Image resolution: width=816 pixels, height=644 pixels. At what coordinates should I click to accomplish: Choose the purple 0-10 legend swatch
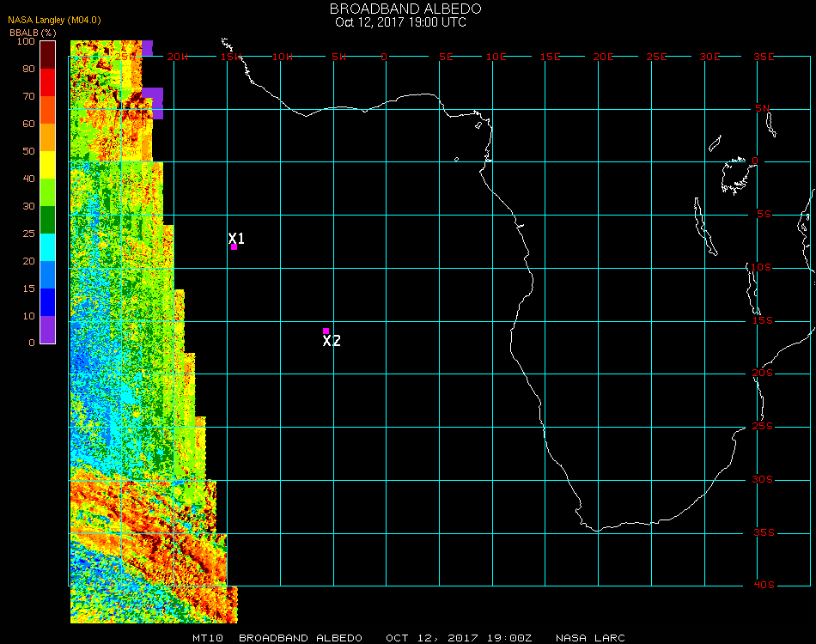48,330
